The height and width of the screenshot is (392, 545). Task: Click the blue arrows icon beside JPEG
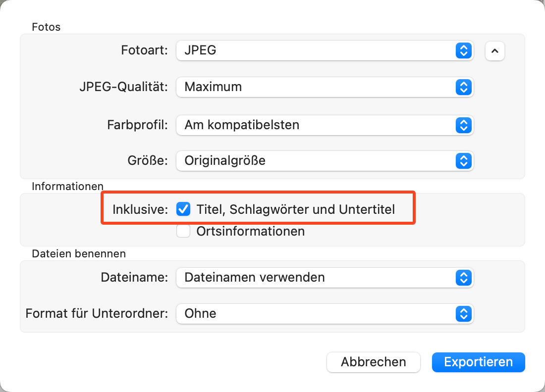(x=462, y=50)
